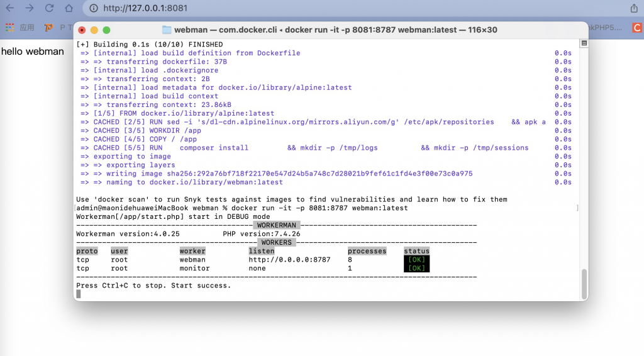Click 'CACHED [3/5] WORKDIR /app' line
This screenshot has height=356, width=644.
[x=141, y=131]
